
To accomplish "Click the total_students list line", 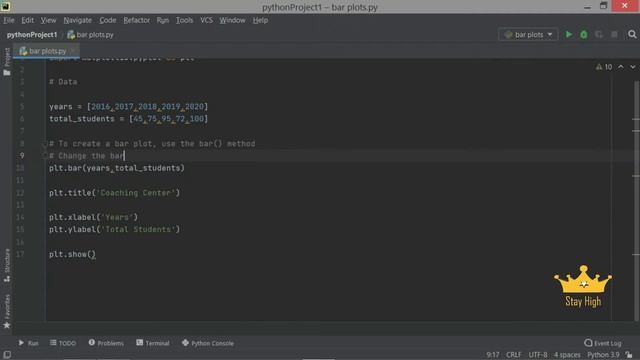I will coord(129,119).
